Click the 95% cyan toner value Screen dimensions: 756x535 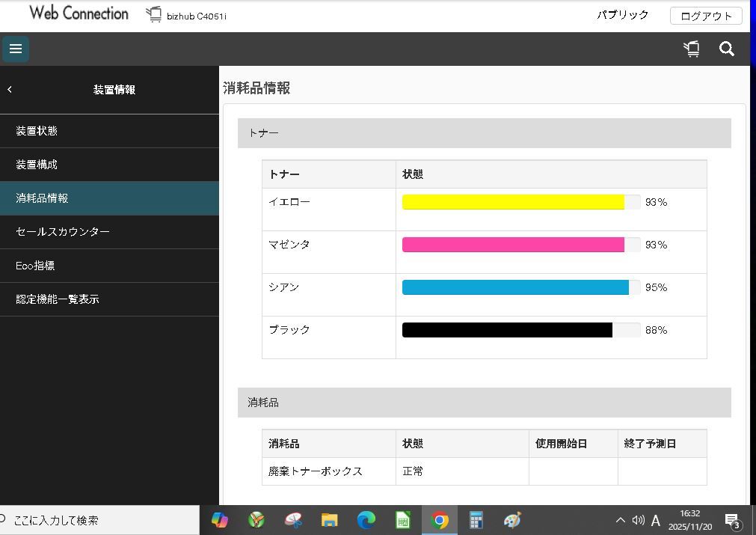[x=657, y=287]
